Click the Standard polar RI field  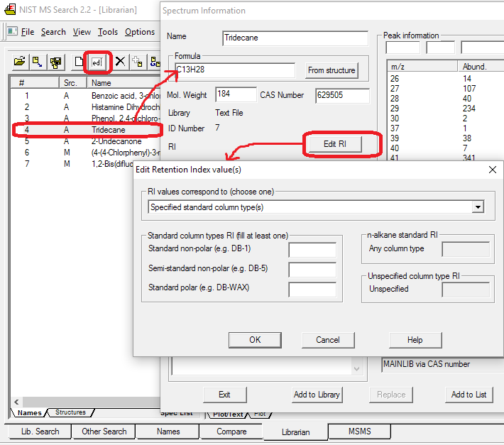312,290
